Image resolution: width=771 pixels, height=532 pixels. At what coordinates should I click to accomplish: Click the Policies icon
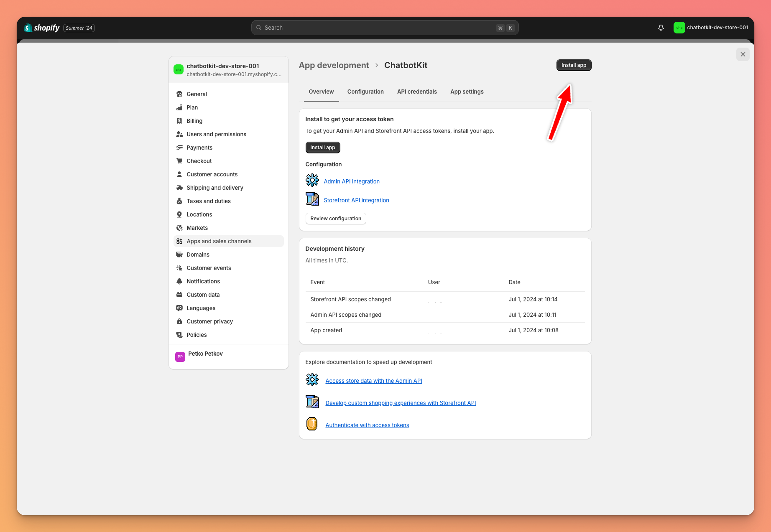(179, 335)
